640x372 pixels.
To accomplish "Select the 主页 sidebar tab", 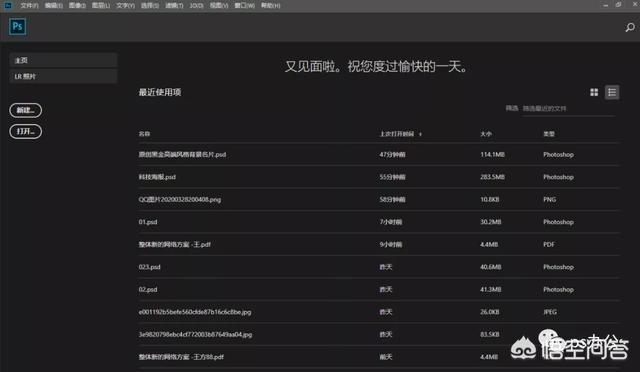I will [x=63, y=60].
